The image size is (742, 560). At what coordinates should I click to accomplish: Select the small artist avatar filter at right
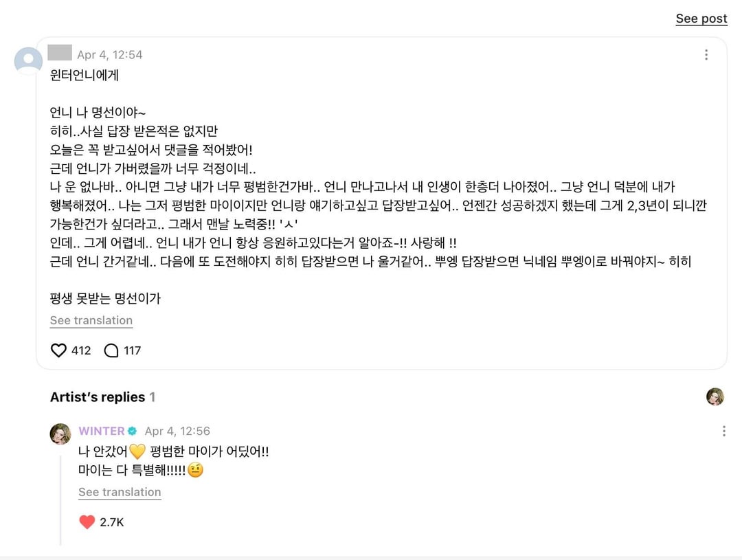pyautogui.click(x=715, y=396)
